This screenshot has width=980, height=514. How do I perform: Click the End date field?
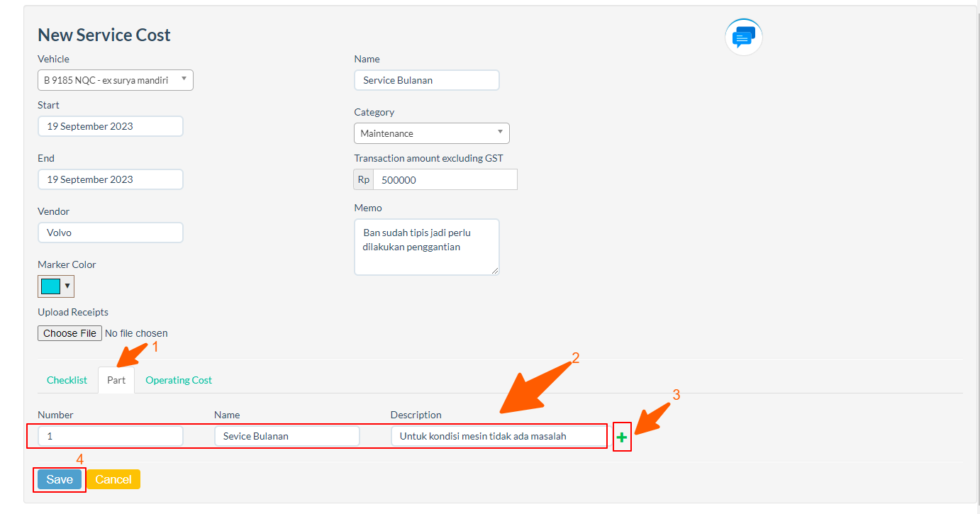pyautogui.click(x=111, y=179)
